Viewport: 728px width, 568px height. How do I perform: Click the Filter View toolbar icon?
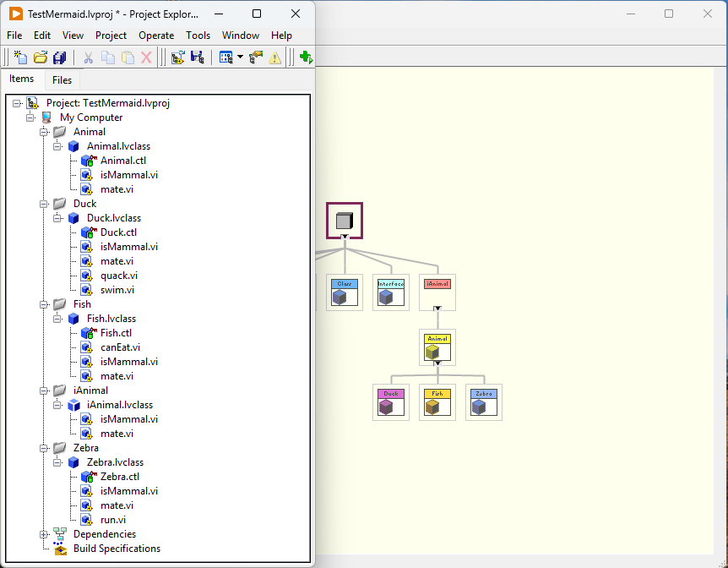pyautogui.click(x=226, y=57)
